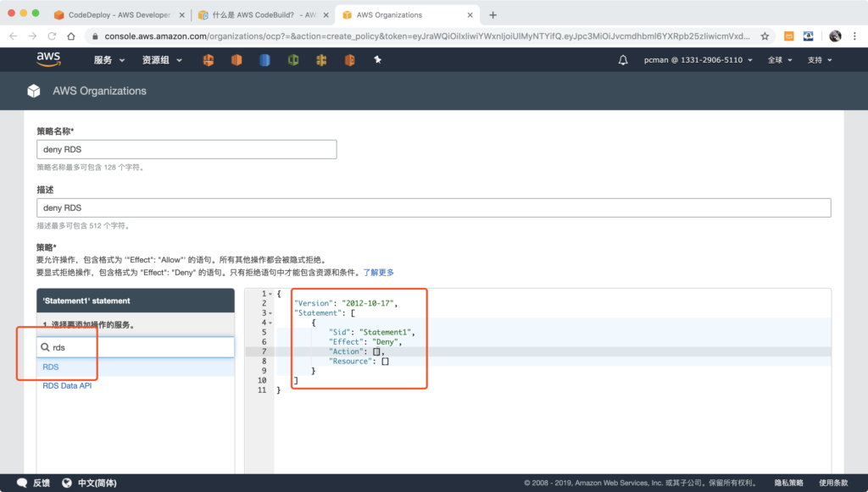The width and height of the screenshot is (868, 492).
Task: Focus the 描述 description field
Action: click(433, 207)
